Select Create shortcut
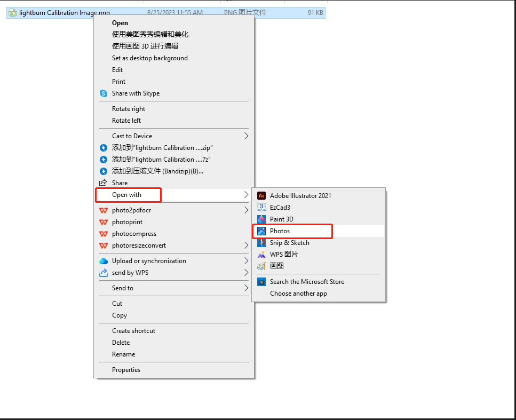Image resolution: width=516 pixels, height=420 pixels. [x=174, y=331]
